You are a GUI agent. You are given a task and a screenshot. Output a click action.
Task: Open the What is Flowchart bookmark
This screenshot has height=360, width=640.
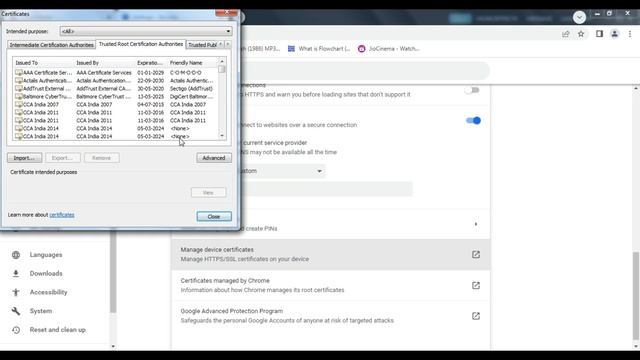pos(319,49)
